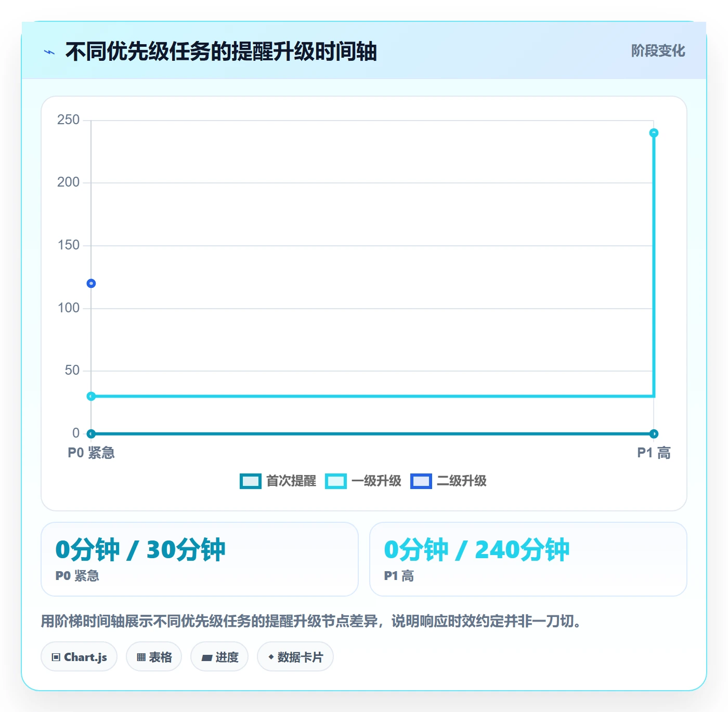728x712 pixels.
Task: Click the Chart.js tag chip
Action: tap(79, 657)
